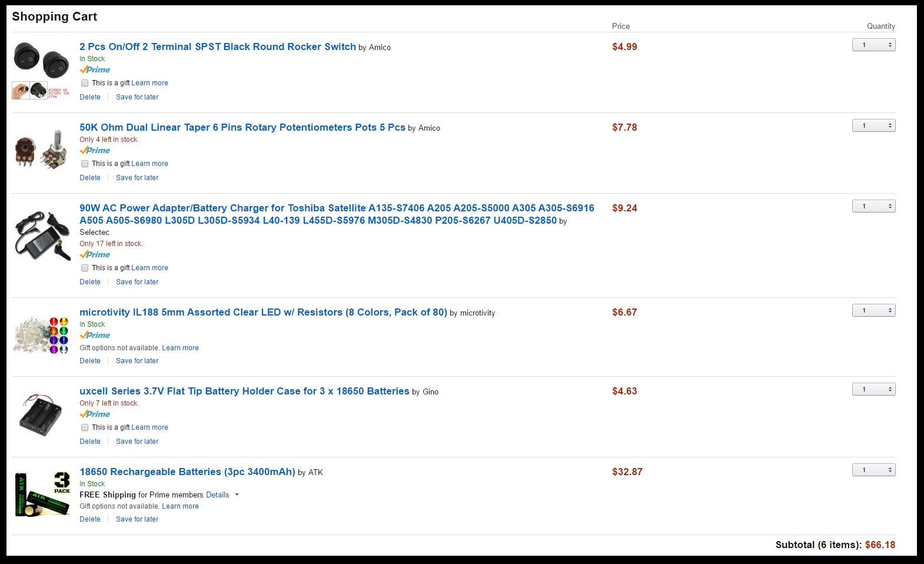Click the $9.24 price
Screen dimensions: 924x564
(x=624, y=208)
